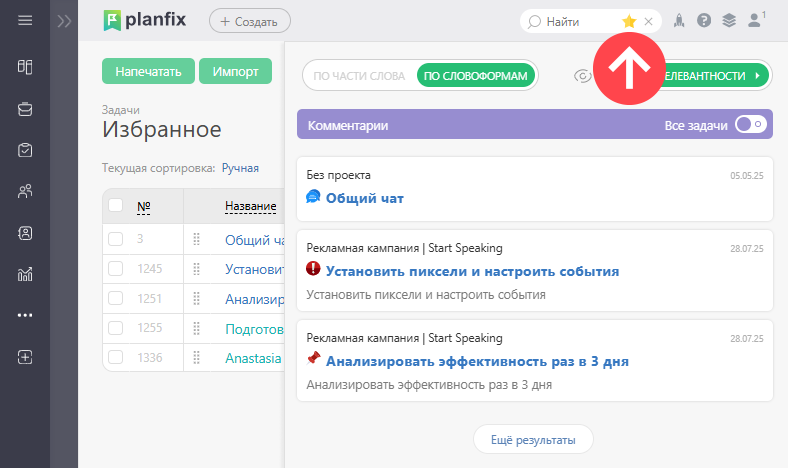Click the yellow star favorites icon in search
Viewport: 788px width, 468px height.
629,21
